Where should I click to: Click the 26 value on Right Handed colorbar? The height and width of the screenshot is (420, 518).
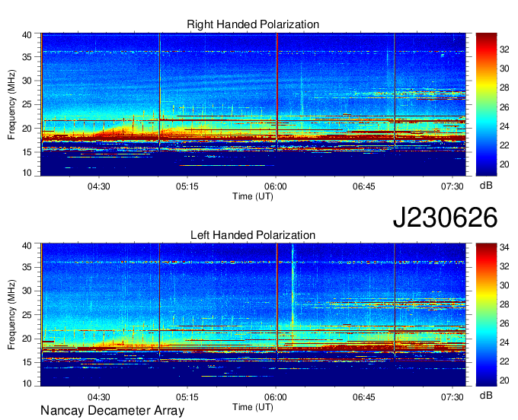pos(504,107)
